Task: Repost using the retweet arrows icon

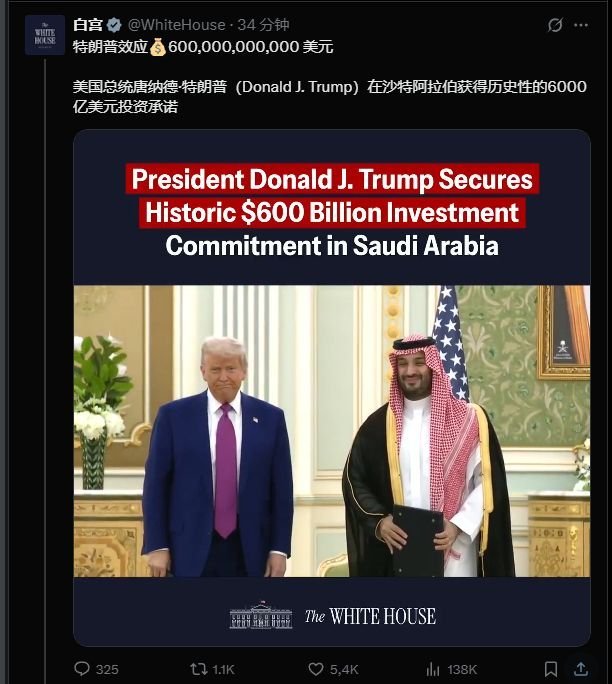Action: tap(199, 669)
